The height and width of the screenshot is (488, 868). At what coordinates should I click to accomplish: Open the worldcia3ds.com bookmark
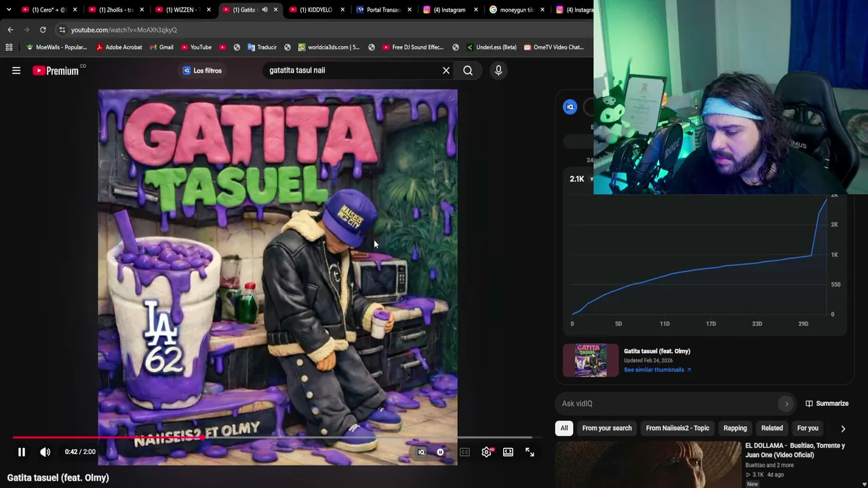[x=328, y=47]
